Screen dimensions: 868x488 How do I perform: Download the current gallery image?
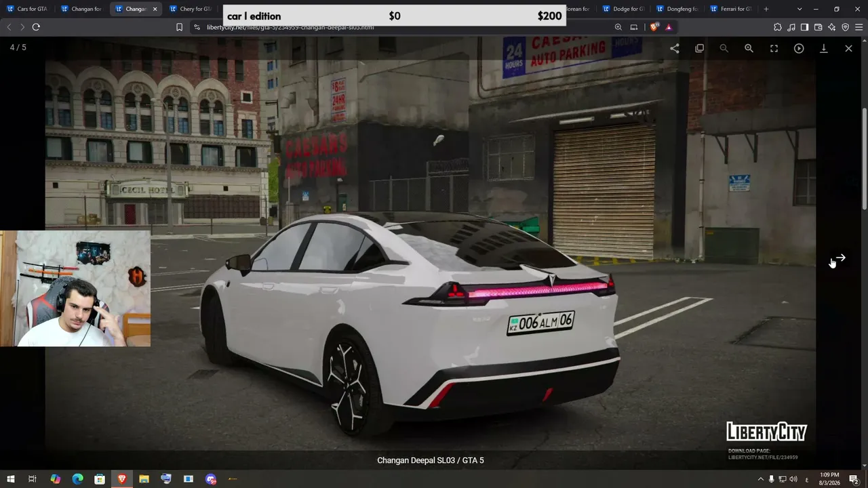824,48
